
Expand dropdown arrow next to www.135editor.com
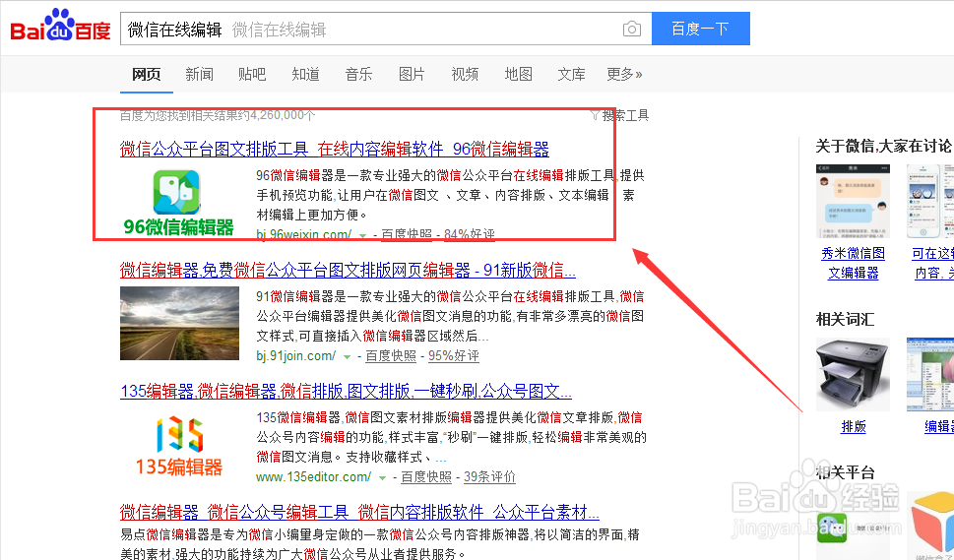pyautogui.click(x=382, y=478)
